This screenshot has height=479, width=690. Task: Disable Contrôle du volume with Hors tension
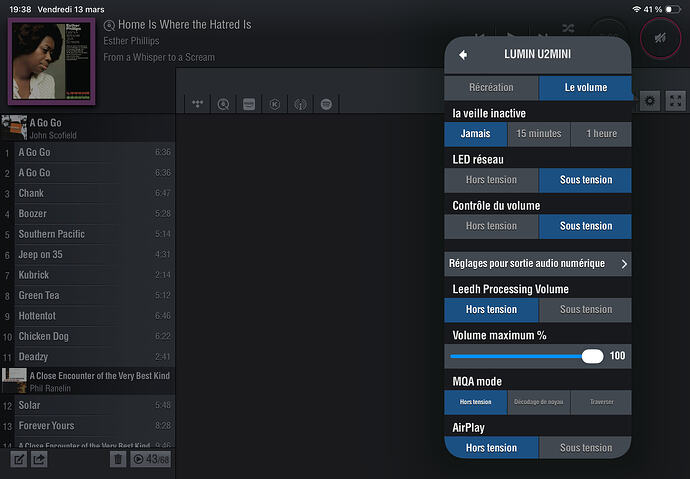pyautogui.click(x=491, y=226)
